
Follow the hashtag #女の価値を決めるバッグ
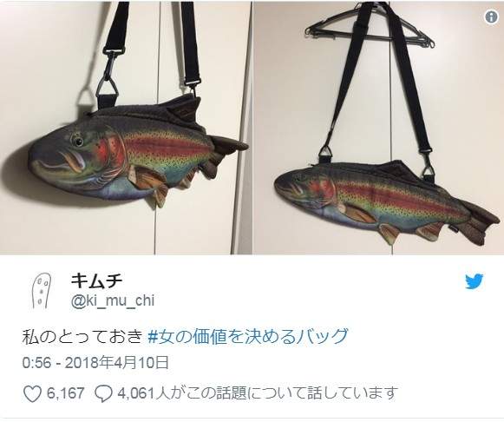[248, 336]
